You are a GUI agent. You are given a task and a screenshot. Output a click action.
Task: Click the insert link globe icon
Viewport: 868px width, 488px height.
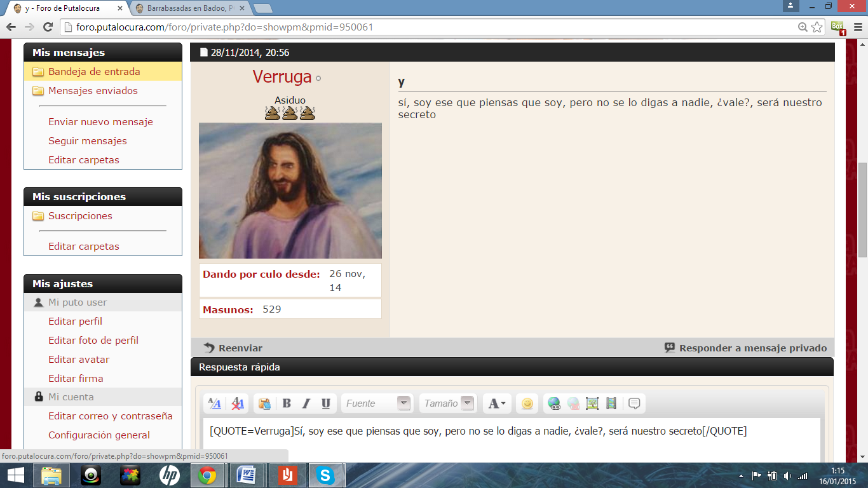(554, 403)
